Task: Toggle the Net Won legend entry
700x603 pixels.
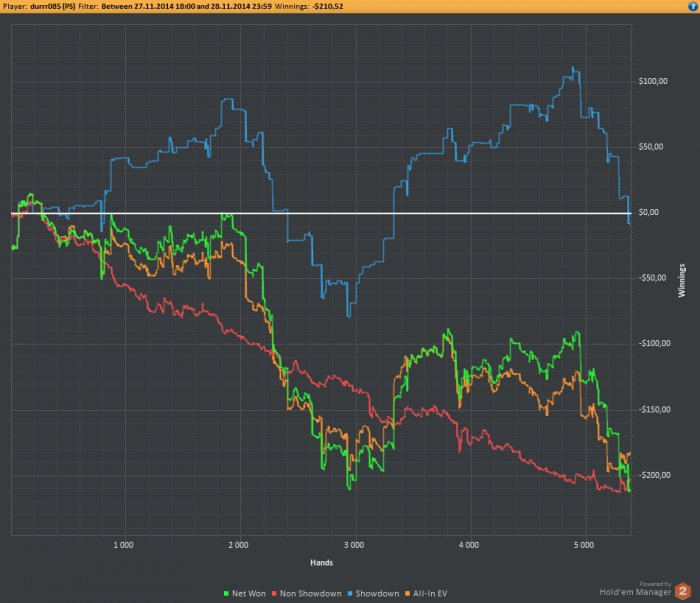Action: pyautogui.click(x=244, y=593)
